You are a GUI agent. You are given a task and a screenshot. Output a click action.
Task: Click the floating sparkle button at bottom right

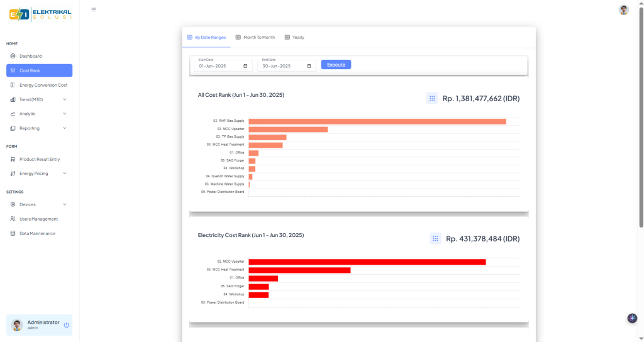coord(632,318)
